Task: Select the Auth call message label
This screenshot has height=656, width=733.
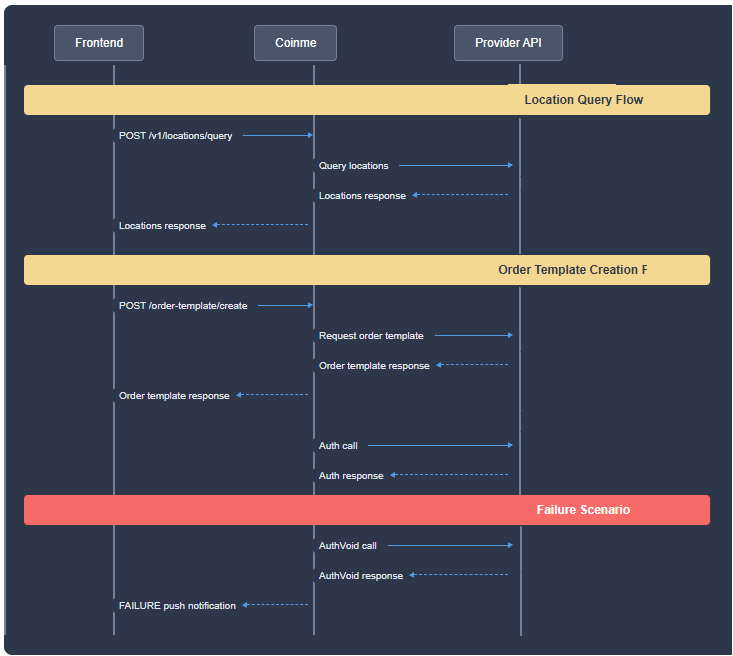Action: click(x=338, y=446)
